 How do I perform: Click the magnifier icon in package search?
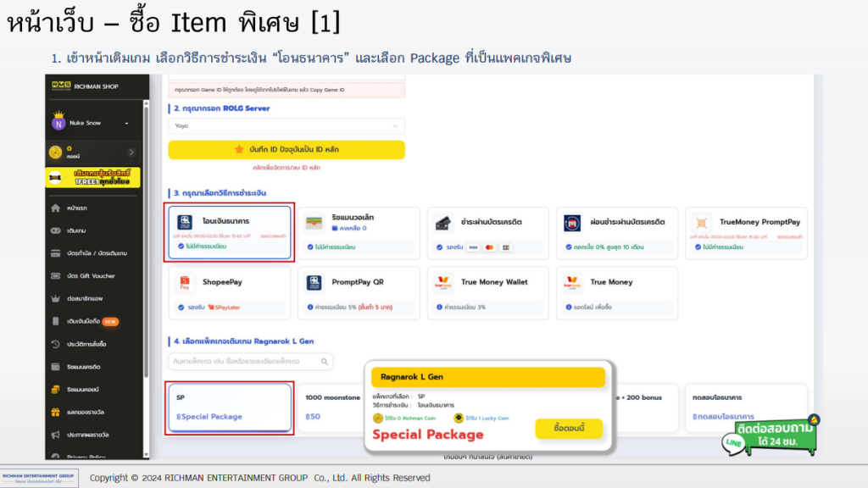coord(324,362)
